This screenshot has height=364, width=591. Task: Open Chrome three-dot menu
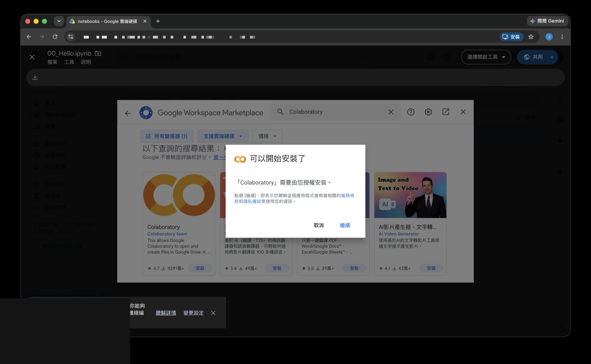click(562, 37)
